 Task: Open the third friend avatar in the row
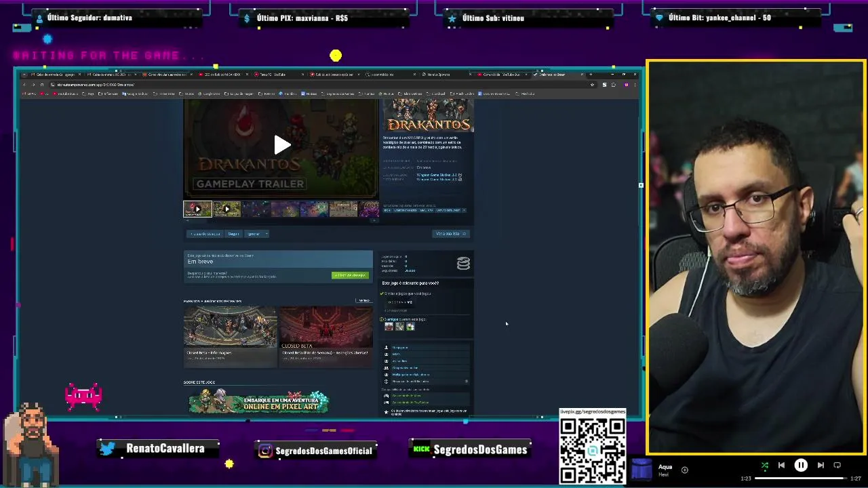point(410,326)
